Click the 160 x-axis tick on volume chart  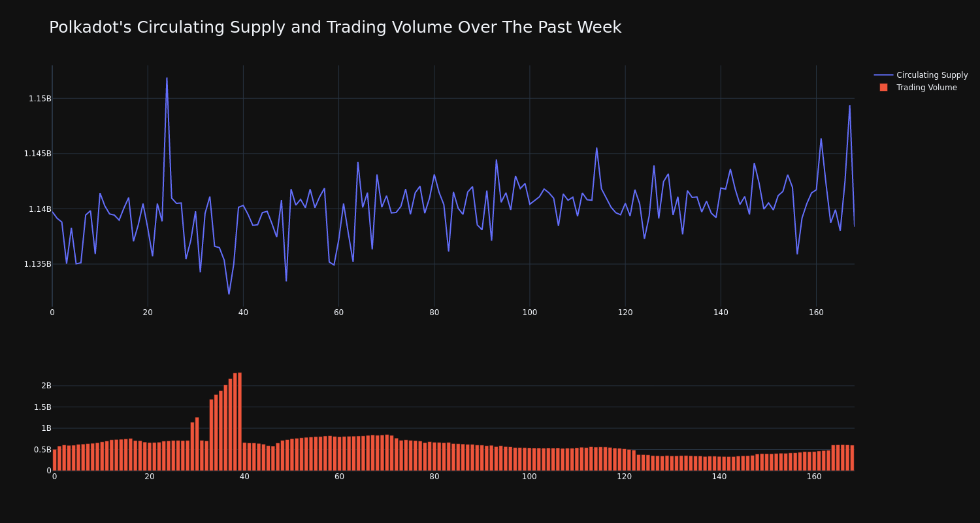click(815, 477)
